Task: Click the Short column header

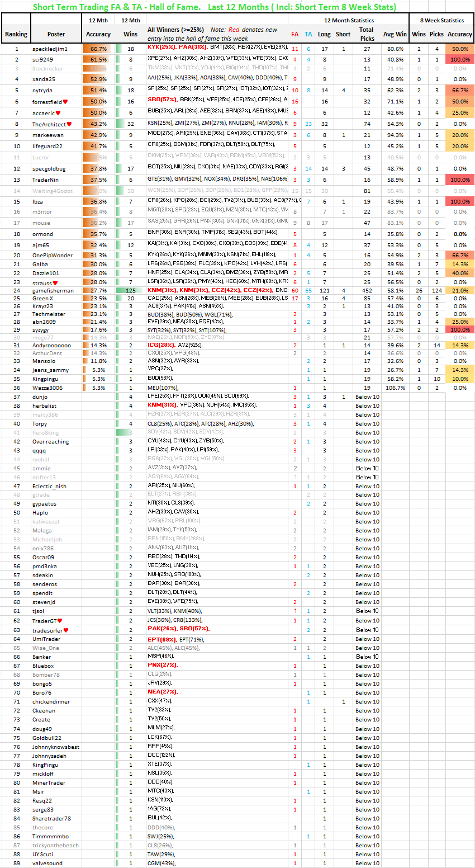Action: [343, 34]
